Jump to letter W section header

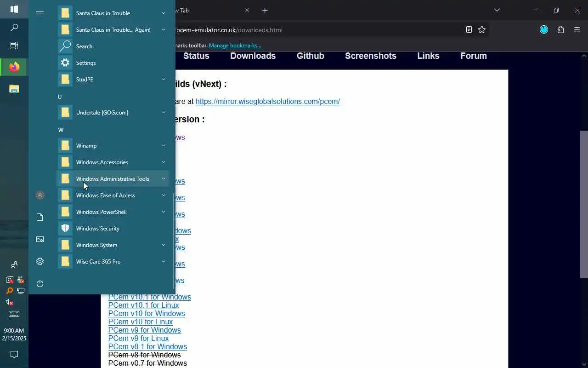(61, 130)
